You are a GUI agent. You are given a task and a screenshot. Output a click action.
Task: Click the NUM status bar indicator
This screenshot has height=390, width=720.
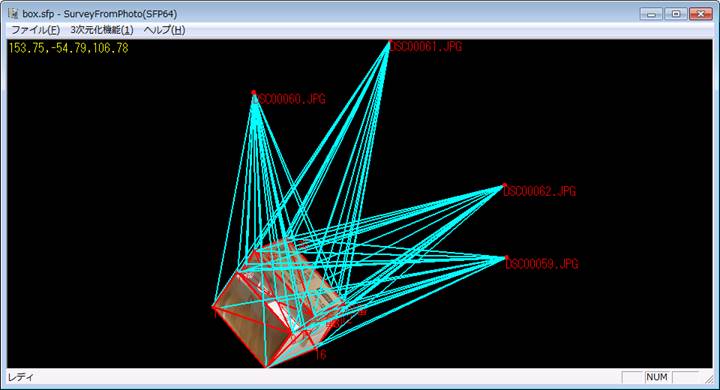tap(657, 377)
